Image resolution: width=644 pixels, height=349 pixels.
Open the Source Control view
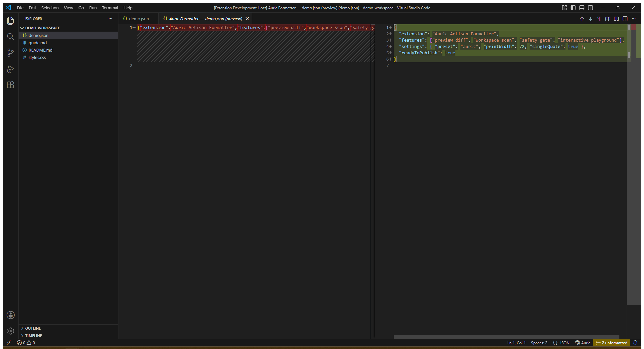click(x=10, y=53)
